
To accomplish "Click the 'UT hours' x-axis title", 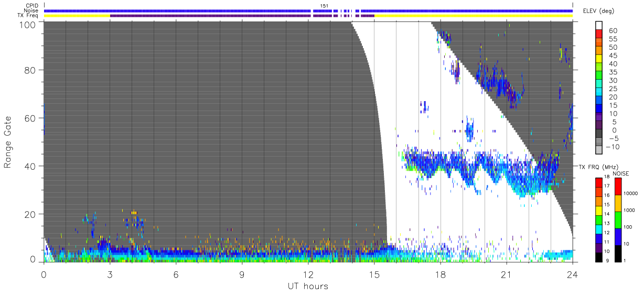I will (307, 286).
